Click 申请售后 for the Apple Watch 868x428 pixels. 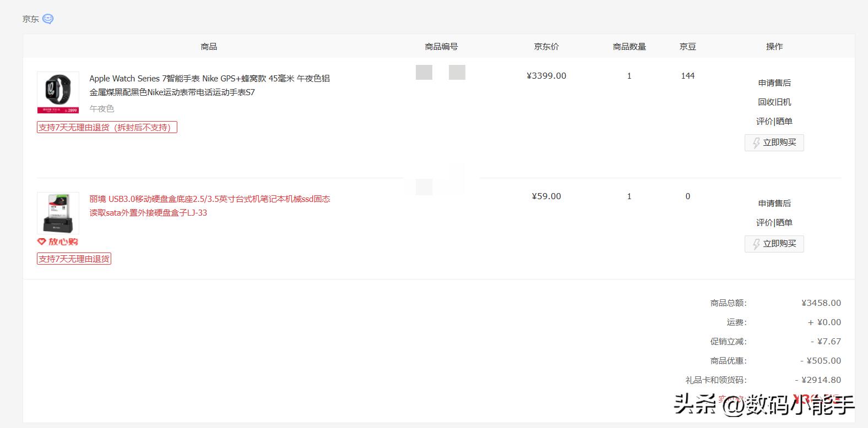point(774,83)
